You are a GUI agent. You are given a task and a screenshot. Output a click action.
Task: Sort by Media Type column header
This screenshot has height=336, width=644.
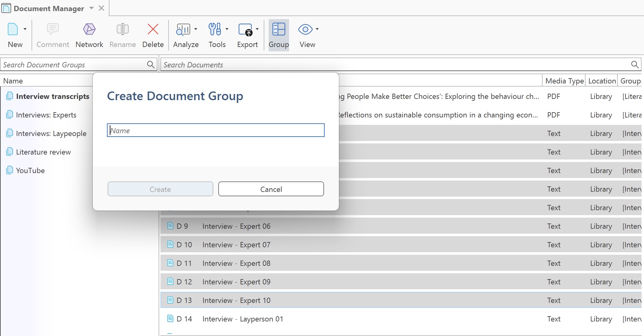click(x=564, y=81)
